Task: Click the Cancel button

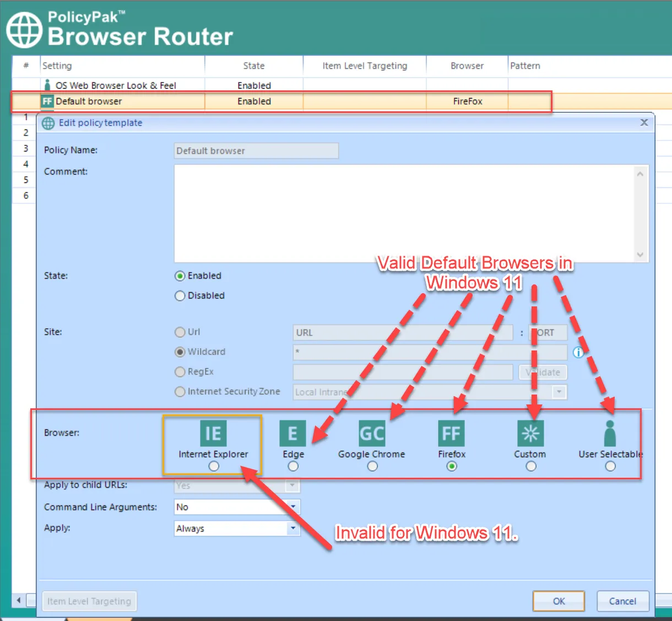Action: (x=622, y=601)
